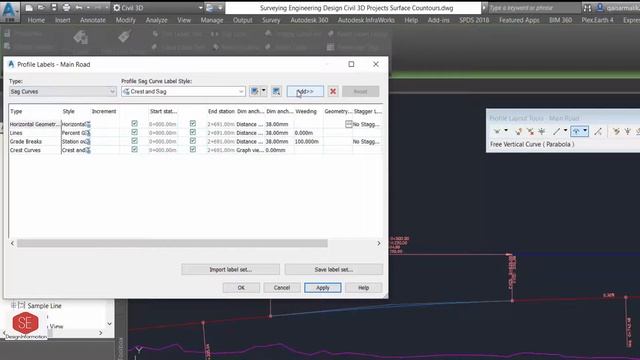The image size is (640, 360).
Task: Click the Plot printer icon
Action: pos(66,7)
